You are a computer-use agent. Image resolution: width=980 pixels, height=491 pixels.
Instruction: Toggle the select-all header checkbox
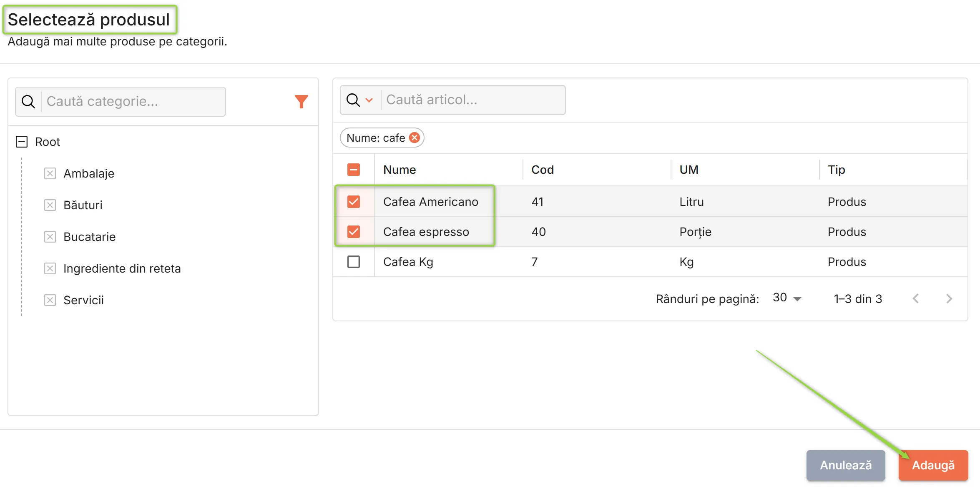[354, 170]
